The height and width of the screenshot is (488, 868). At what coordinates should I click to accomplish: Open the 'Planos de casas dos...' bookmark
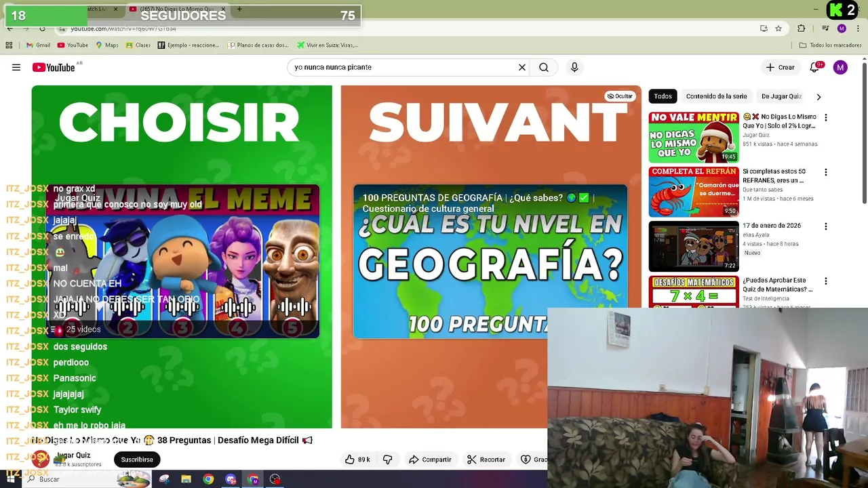258,45
